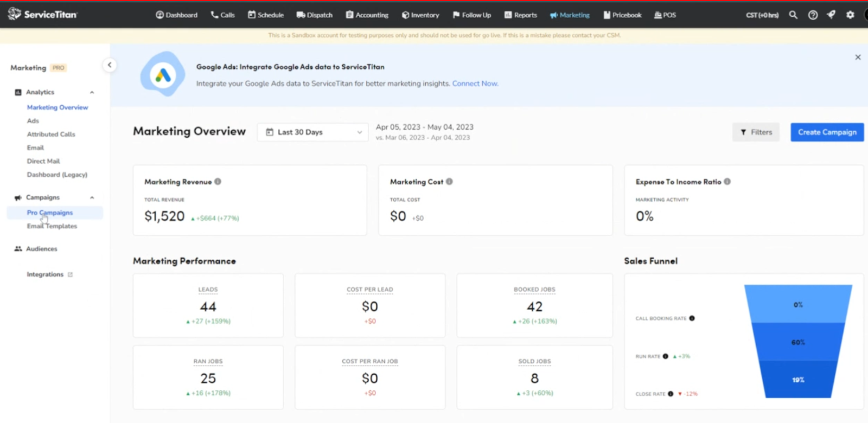Image resolution: width=868 pixels, height=423 pixels.
Task: Select the Marketing menu item
Action: tap(570, 15)
